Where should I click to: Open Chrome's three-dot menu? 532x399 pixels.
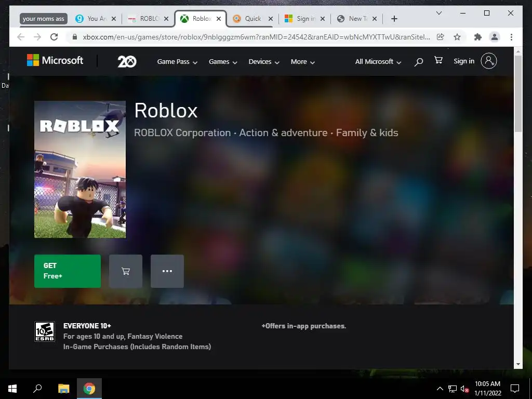pos(511,37)
